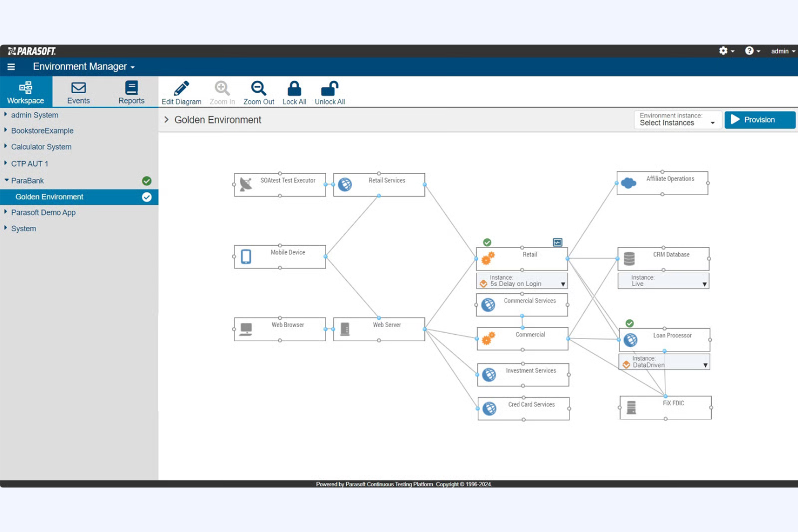Viewport: 798px width, 532px height.
Task: Click the Golden Environment row checkmark icon
Action: pos(147,197)
